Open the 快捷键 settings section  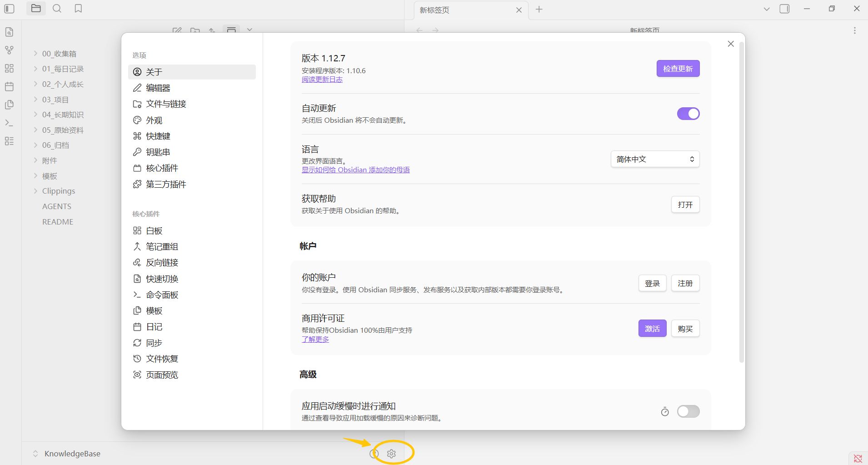click(x=192, y=136)
